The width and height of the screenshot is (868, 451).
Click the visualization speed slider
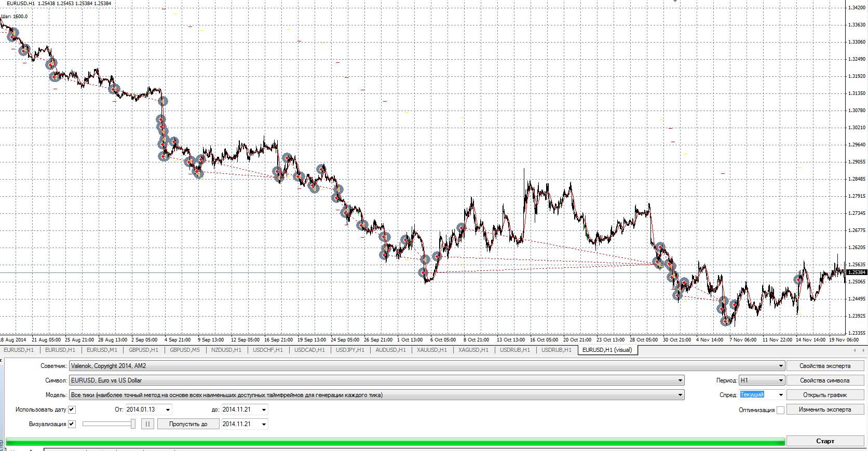click(108, 424)
